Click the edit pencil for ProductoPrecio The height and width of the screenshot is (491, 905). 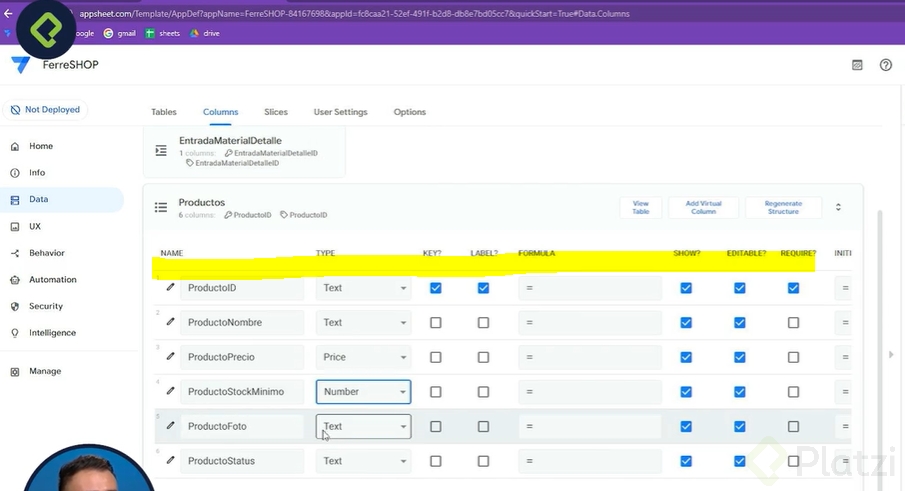tap(170, 357)
